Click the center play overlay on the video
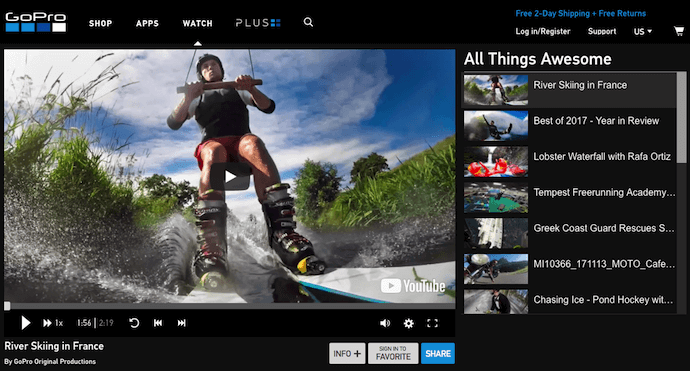The height and width of the screenshot is (371, 690). coord(230,177)
